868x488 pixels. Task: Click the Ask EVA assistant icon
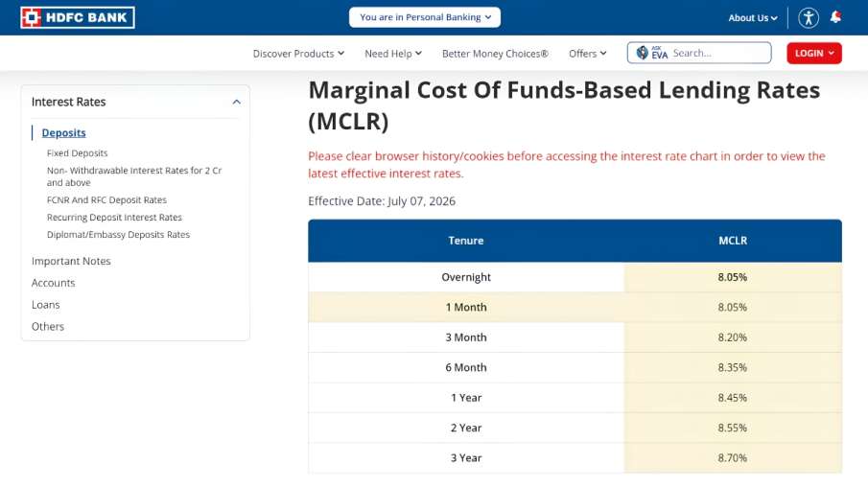pyautogui.click(x=651, y=53)
